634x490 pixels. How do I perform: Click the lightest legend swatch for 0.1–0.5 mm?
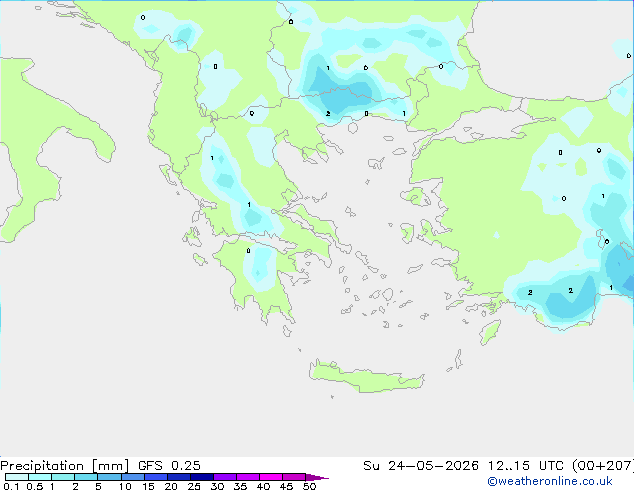(x=17, y=477)
